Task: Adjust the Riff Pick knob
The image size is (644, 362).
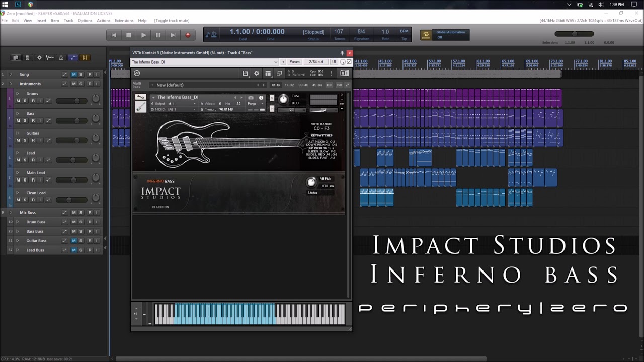Action: pos(311,182)
